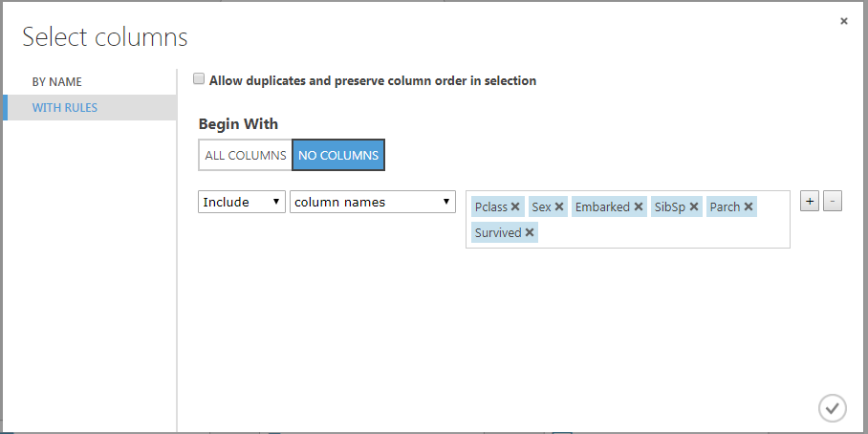Click the Embarked column tag label

[602, 206]
